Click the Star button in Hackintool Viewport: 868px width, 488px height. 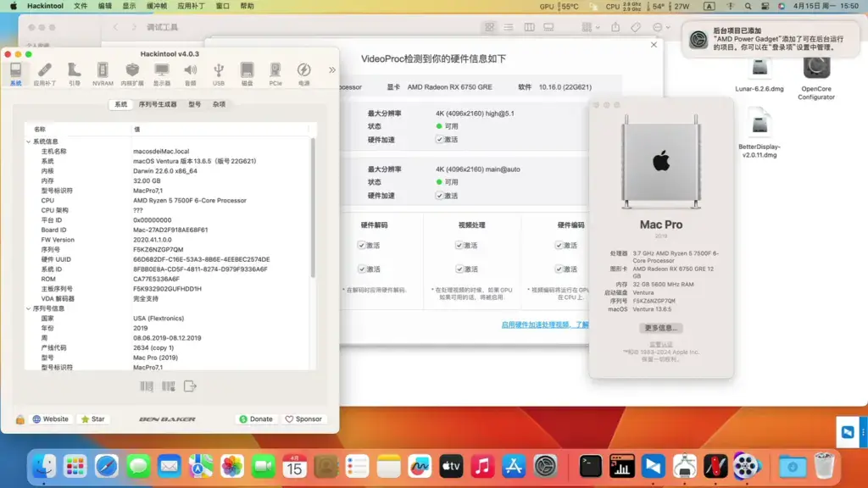pos(93,419)
